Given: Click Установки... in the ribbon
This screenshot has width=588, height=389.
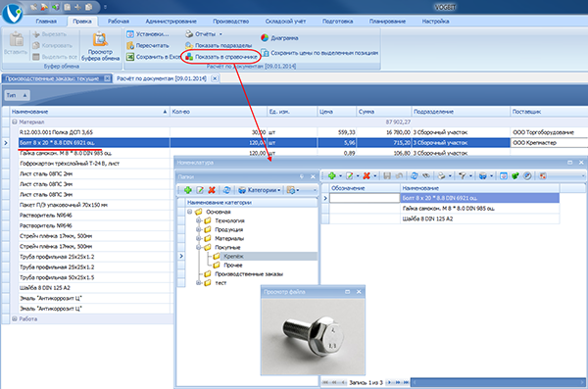Looking at the screenshot, I should (147, 34).
